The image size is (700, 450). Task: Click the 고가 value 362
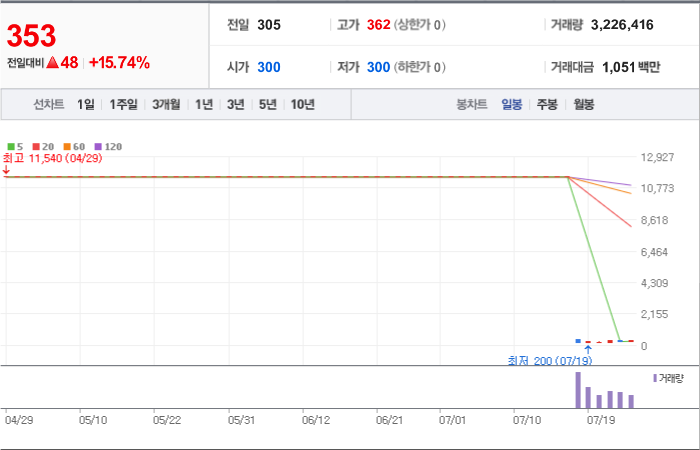click(x=379, y=25)
